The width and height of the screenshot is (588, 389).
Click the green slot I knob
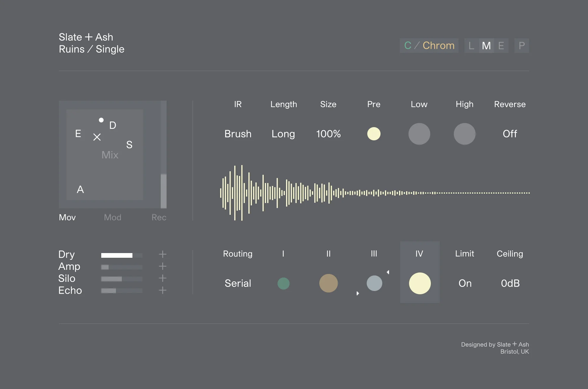click(x=283, y=283)
